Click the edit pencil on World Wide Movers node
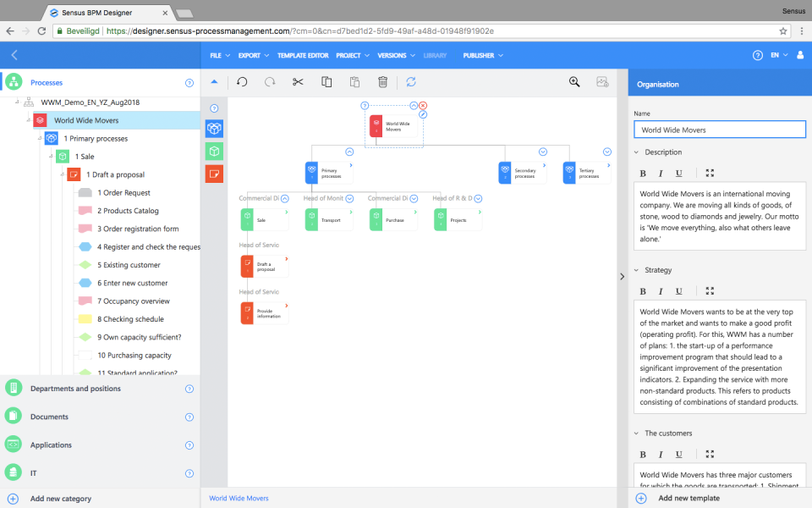This screenshot has width=812, height=508. pos(423,114)
